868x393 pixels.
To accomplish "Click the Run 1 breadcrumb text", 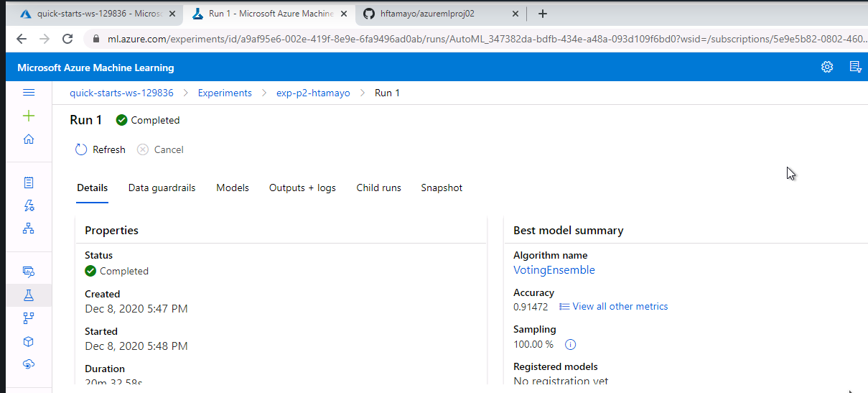I will 387,93.
